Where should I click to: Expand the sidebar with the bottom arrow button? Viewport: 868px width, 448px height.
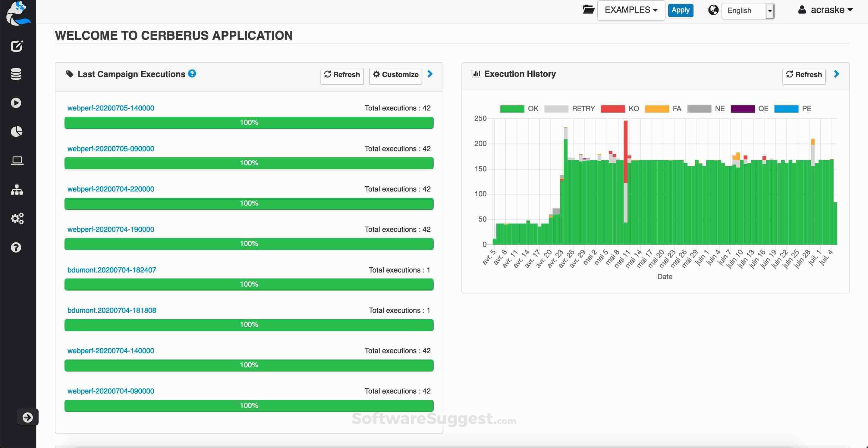click(x=28, y=417)
